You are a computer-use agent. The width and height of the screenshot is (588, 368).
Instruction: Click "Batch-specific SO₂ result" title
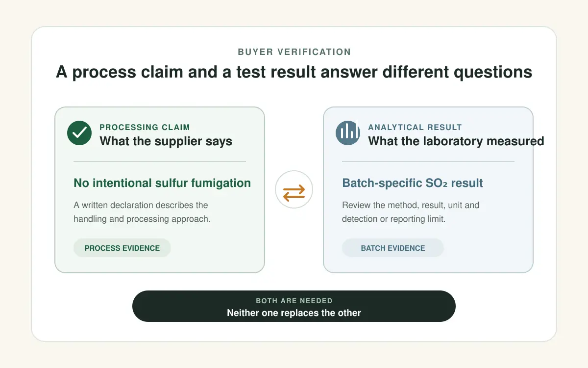(413, 184)
